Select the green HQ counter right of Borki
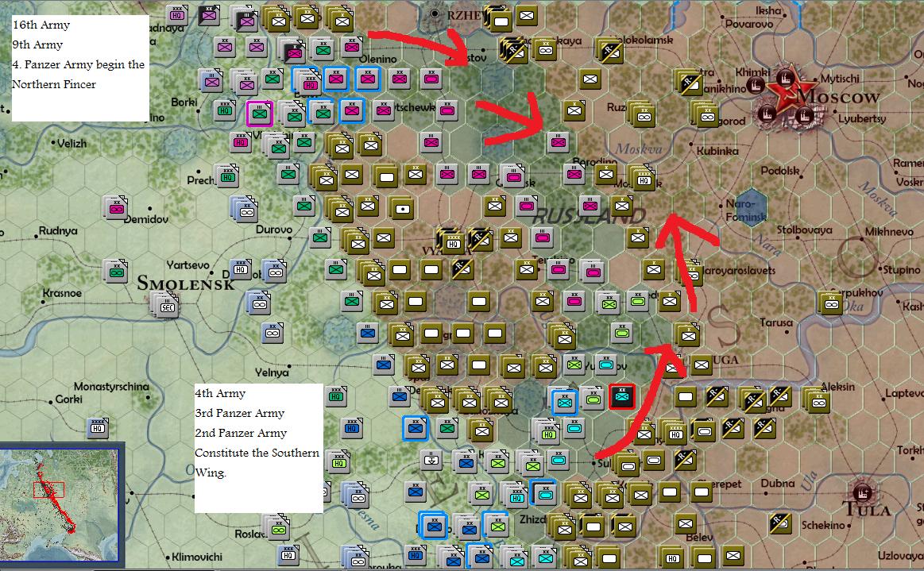The height and width of the screenshot is (571, 924). (x=225, y=110)
